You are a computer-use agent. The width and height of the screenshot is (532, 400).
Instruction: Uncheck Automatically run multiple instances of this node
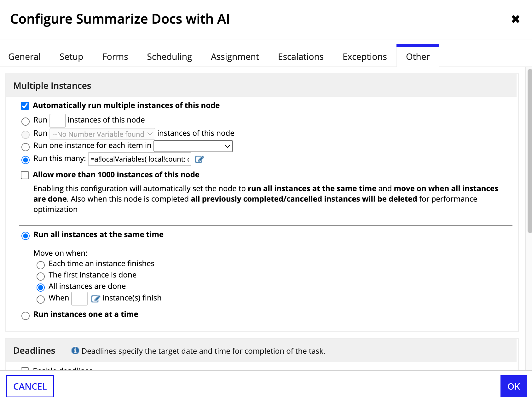(x=25, y=106)
